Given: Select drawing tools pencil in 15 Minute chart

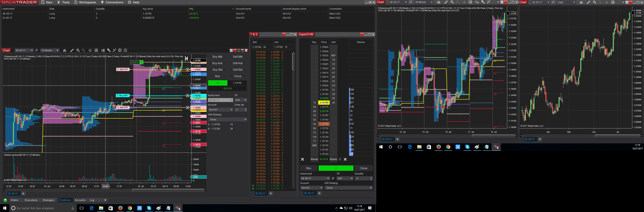Looking at the screenshot, I should coord(72,50).
